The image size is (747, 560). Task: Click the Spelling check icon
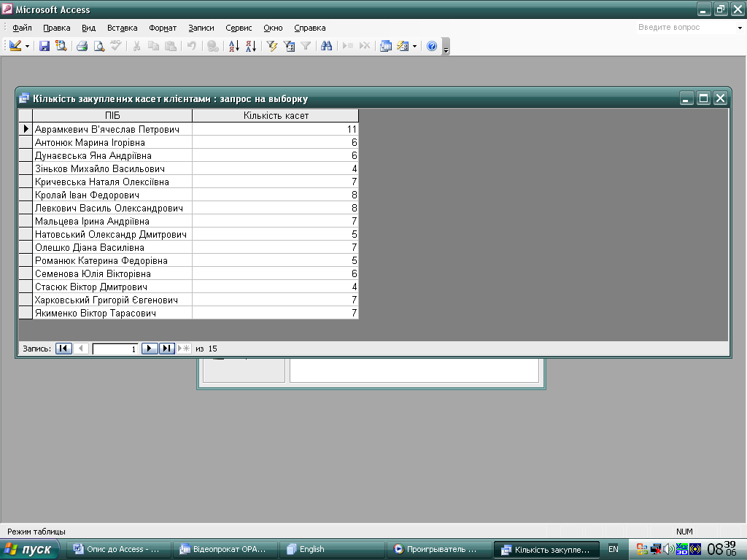pyautogui.click(x=116, y=46)
